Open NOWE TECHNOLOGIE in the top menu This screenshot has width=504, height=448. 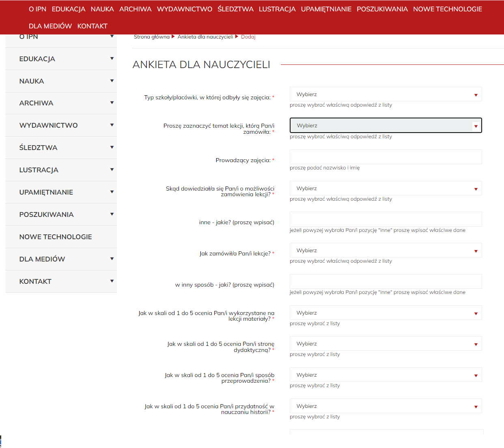(447, 9)
